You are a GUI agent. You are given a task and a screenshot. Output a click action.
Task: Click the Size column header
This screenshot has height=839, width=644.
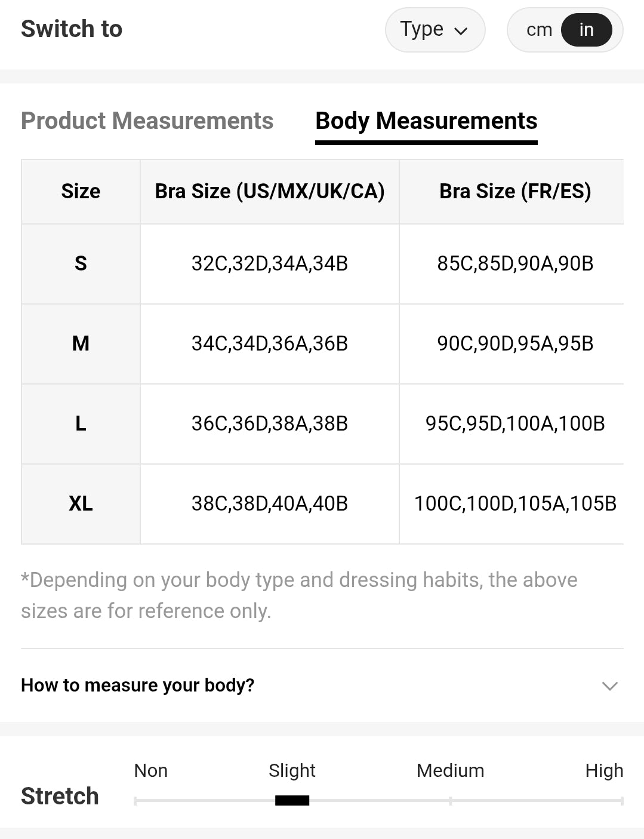pyautogui.click(x=81, y=191)
